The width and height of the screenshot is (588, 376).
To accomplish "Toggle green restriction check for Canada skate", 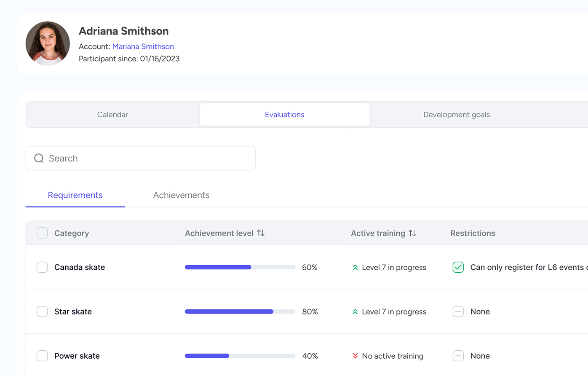I will [x=458, y=267].
